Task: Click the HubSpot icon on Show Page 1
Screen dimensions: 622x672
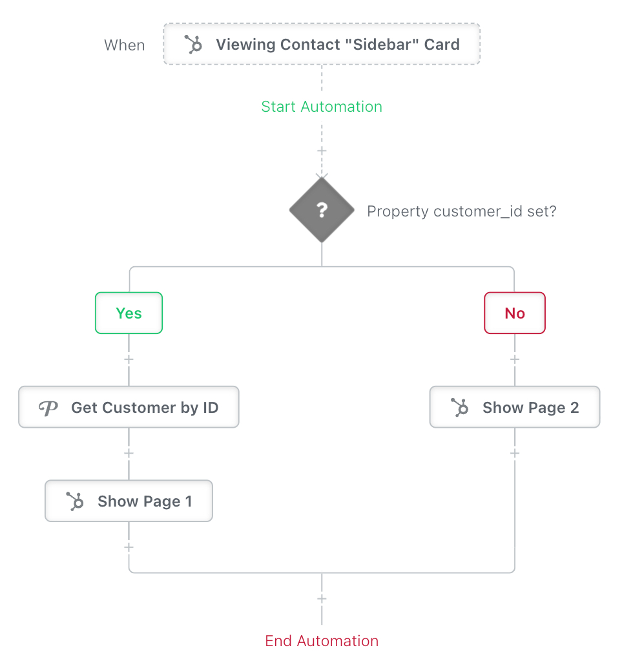Action: [x=75, y=501]
